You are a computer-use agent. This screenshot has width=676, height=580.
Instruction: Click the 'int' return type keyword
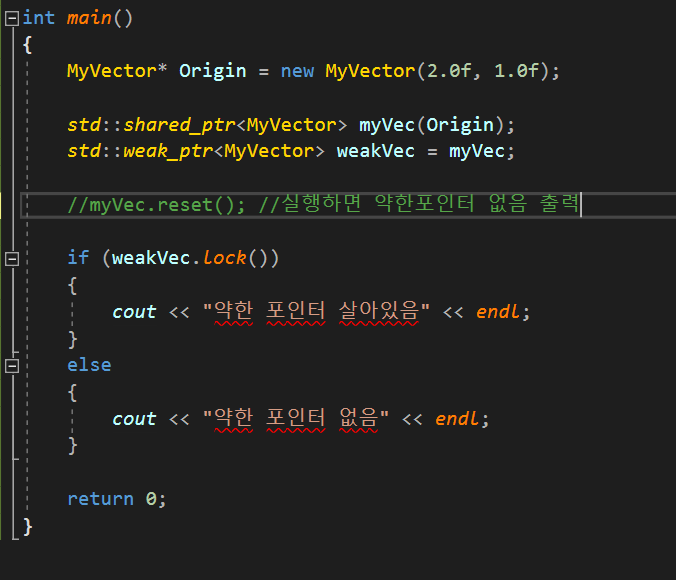pos(38,18)
